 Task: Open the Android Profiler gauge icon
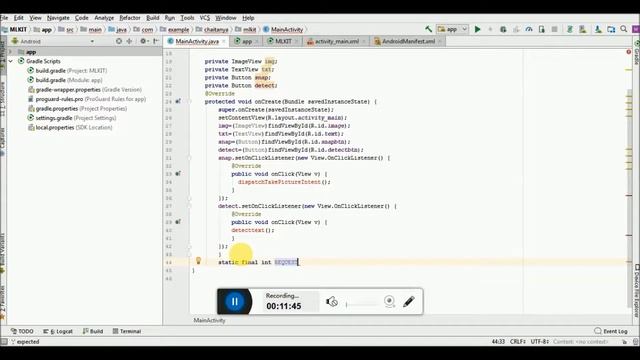[529, 29]
